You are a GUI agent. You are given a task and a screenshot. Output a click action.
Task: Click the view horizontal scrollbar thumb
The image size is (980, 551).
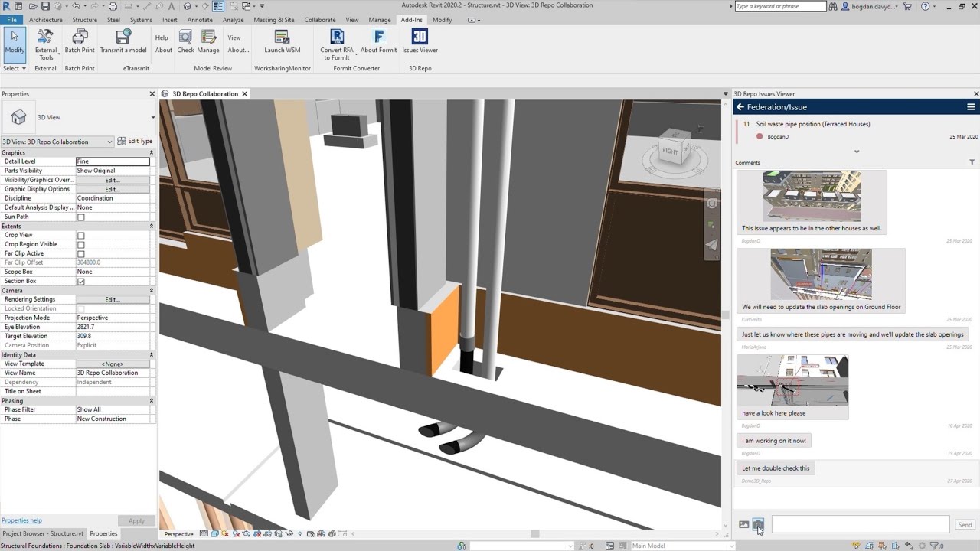pyautogui.click(x=535, y=534)
